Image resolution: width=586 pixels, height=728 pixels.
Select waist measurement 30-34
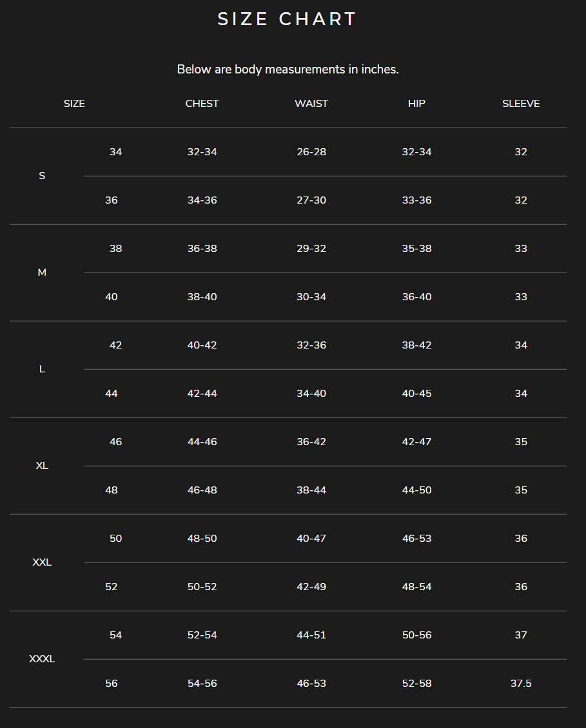[x=311, y=297]
